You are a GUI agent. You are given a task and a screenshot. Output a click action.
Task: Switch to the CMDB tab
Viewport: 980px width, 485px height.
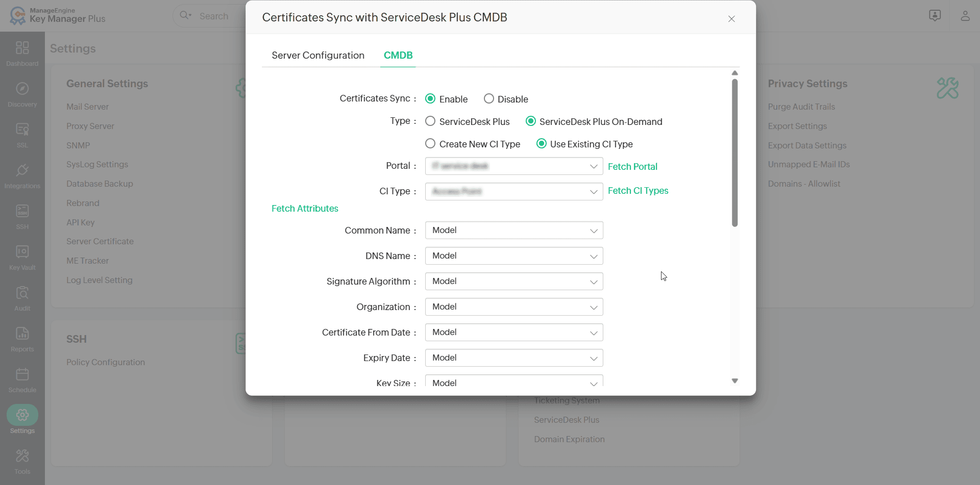coord(398,55)
